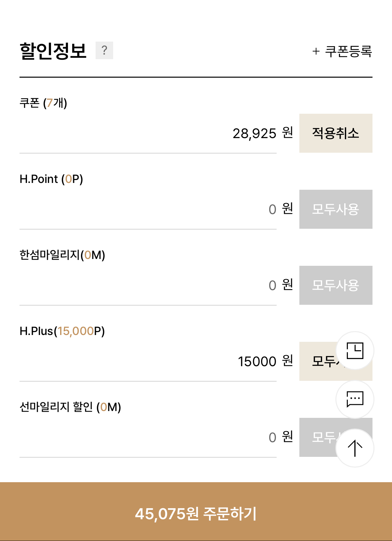Click the 할인정보 section heading
The height and width of the screenshot is (541, 392).
pyautogui.click(x=53, y=51)
